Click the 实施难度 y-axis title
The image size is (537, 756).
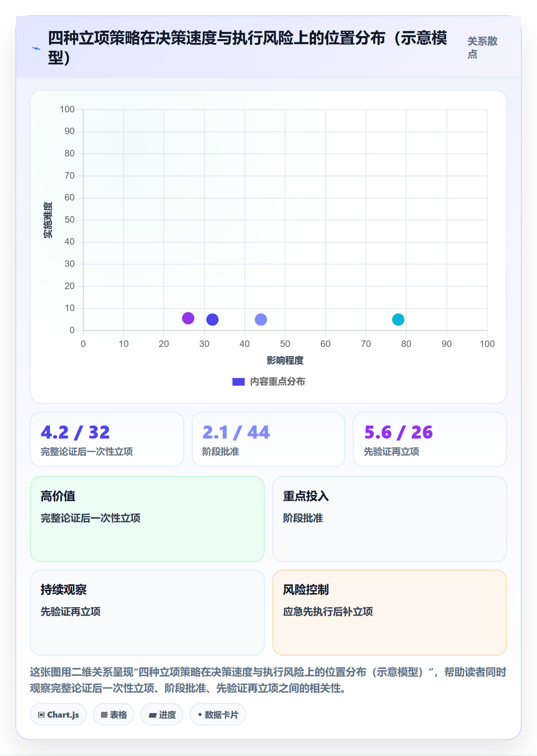coord(48,220)
